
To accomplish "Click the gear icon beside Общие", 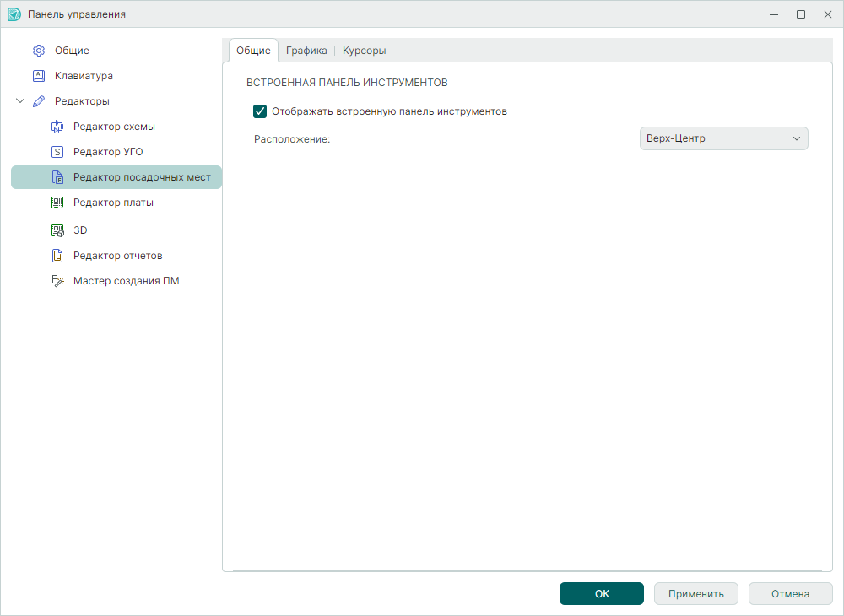I will tap(39, 51).
